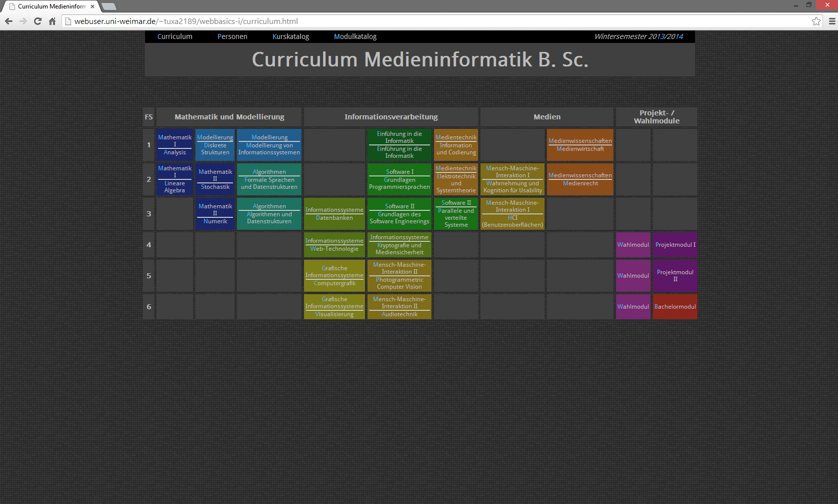Open the Personen navigation item

pyautogui.click(x=232, y=36)
